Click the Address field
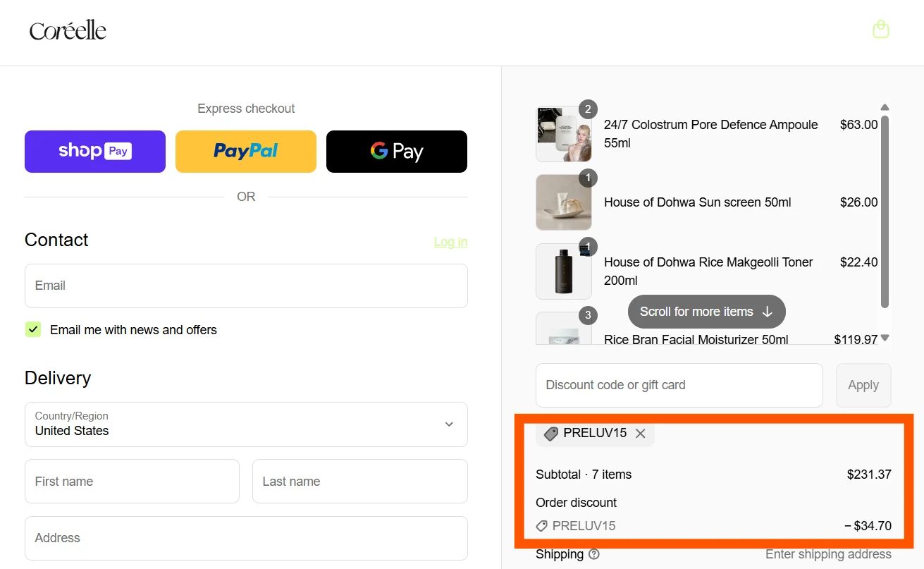Screen dimensions: 924x569 tap(246, 538)
